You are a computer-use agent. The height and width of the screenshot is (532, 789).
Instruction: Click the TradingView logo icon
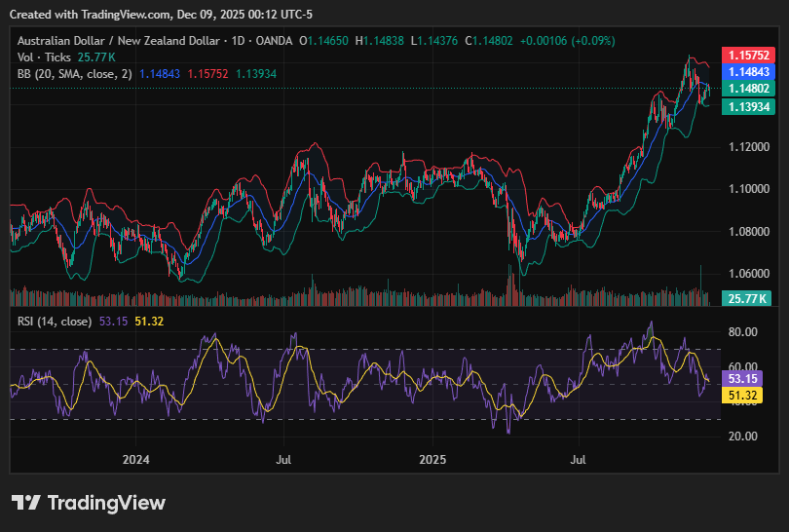coord(26,503)
